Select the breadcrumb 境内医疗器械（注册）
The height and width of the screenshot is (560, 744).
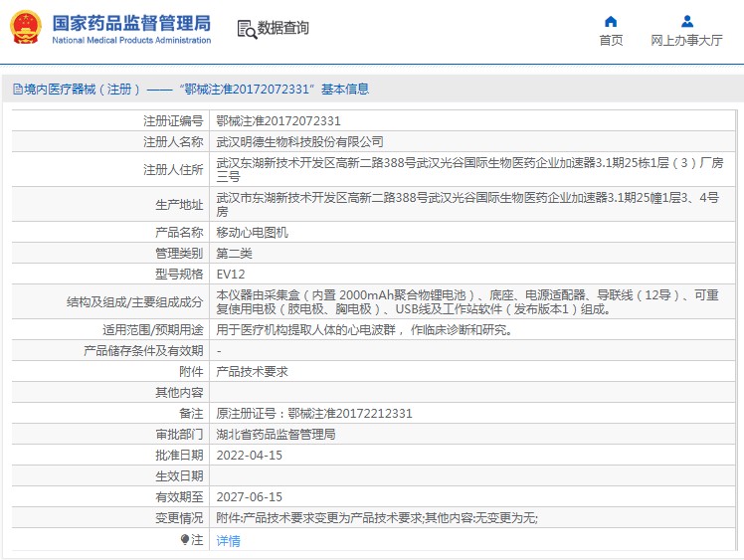coord(83,90)
